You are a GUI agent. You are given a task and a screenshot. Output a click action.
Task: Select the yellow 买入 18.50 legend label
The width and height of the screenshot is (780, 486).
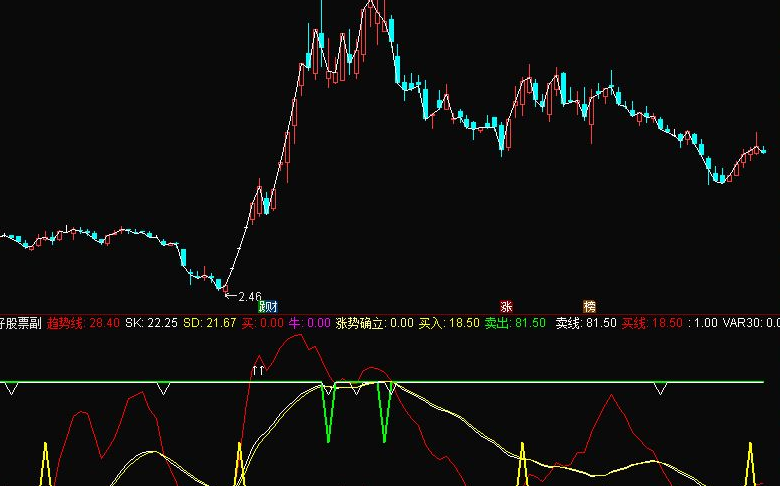click(448, 323)
